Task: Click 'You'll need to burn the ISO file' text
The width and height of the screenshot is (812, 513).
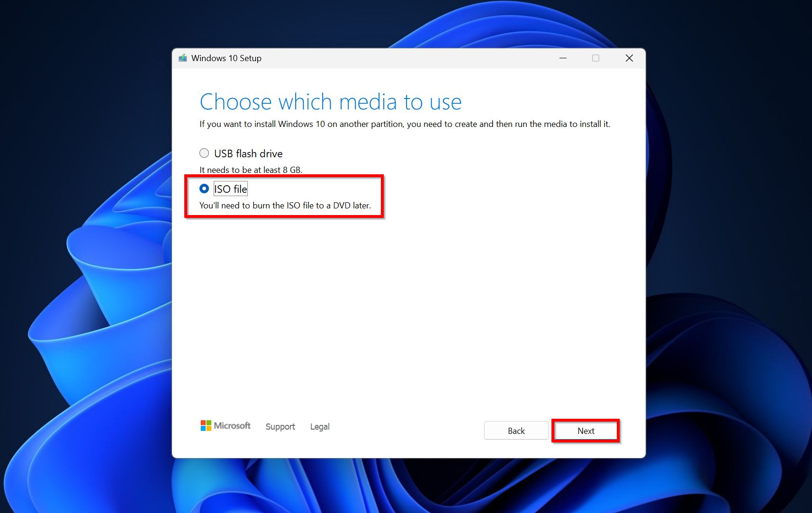Action: [x=285, y=205]
